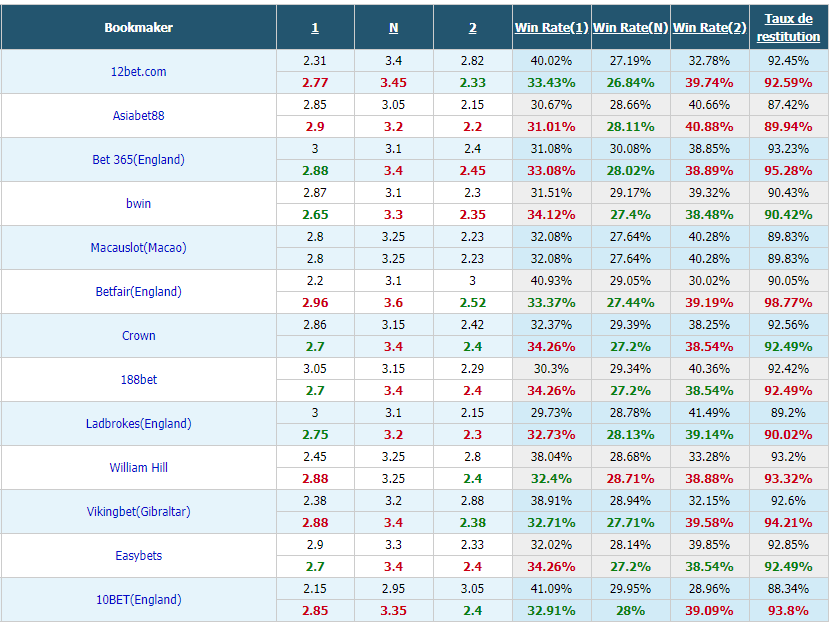Open the Vikingbet(Gibraltar) link
The width and height of the screenshot is (830, 622).
139,511
